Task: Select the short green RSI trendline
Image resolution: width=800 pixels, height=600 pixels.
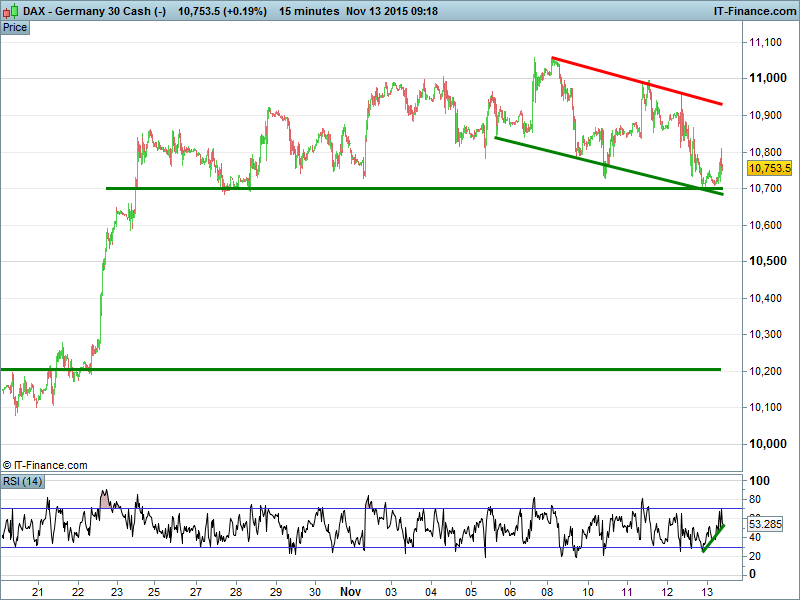Action: (x=713, y=539)
